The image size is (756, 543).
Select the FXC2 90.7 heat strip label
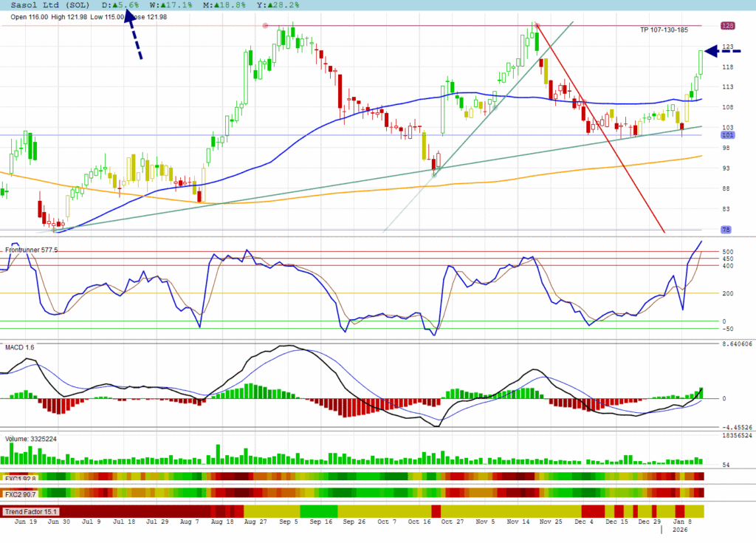[x=20, y=494]
